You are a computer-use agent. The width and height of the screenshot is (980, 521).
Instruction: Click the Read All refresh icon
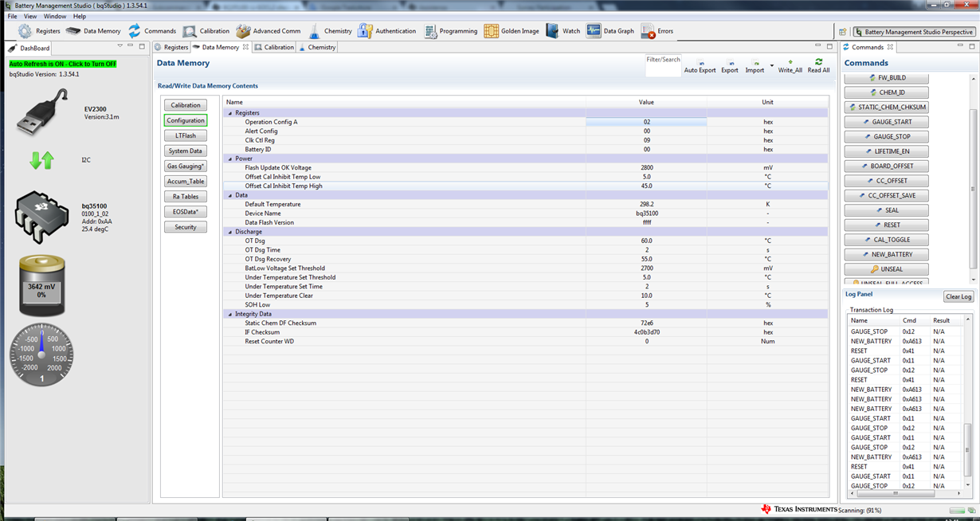pyautogui.click(x=818, y=62)
